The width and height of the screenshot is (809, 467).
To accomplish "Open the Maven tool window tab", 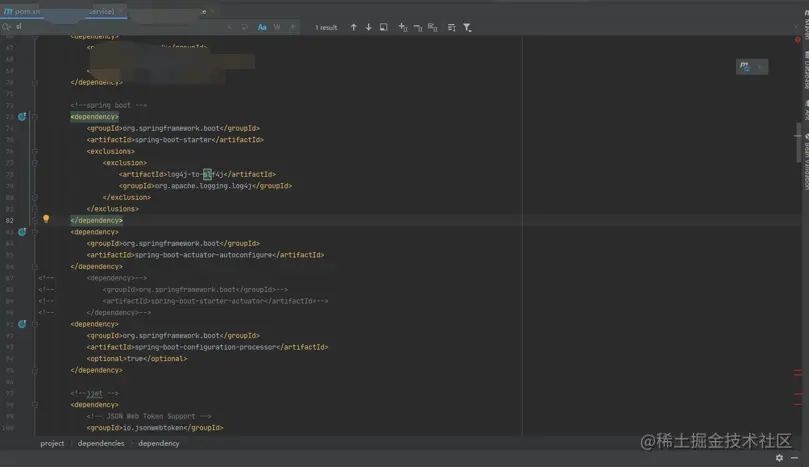I will click(804, 25).
